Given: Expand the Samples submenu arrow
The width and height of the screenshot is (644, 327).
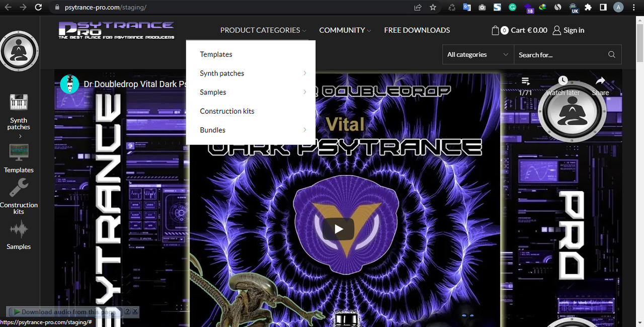Looking at the screenshot, I should coord(305,92).
